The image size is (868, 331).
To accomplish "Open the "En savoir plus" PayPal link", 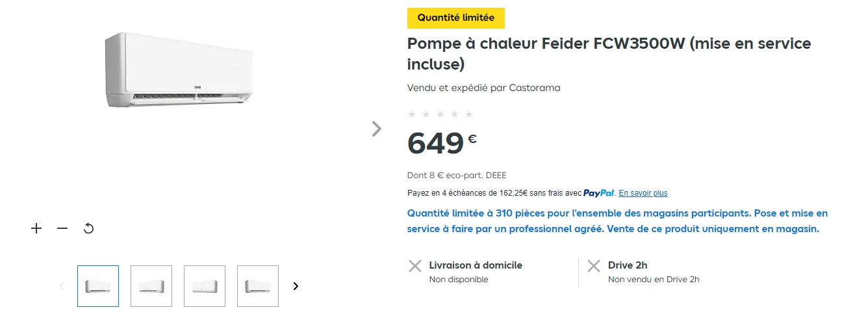I will 643,193.
